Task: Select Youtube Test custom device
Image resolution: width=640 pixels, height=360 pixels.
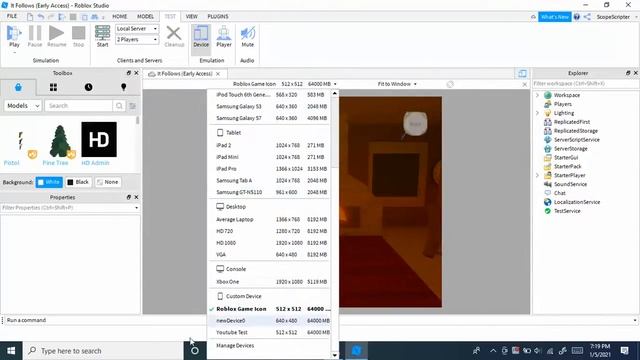Action: pos(270,332)
